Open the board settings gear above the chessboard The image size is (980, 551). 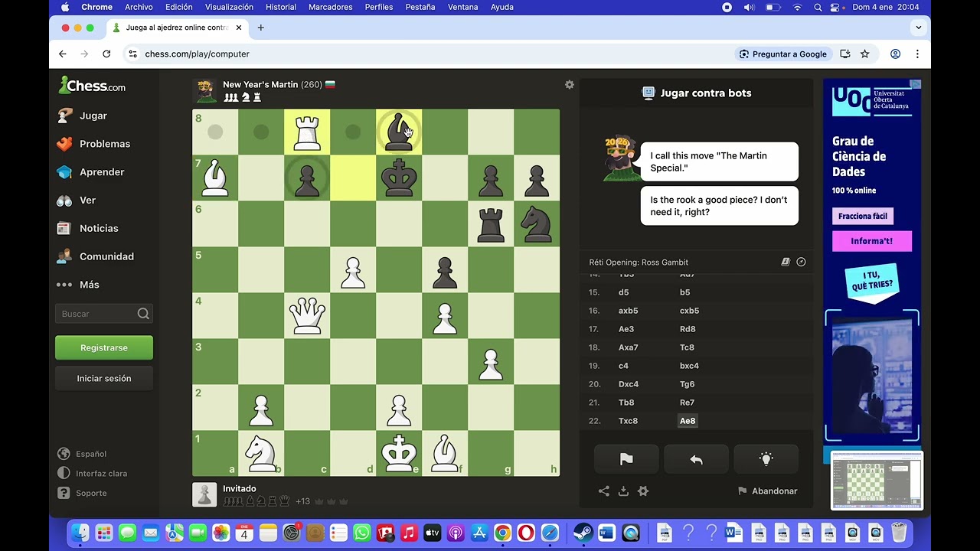569,85
